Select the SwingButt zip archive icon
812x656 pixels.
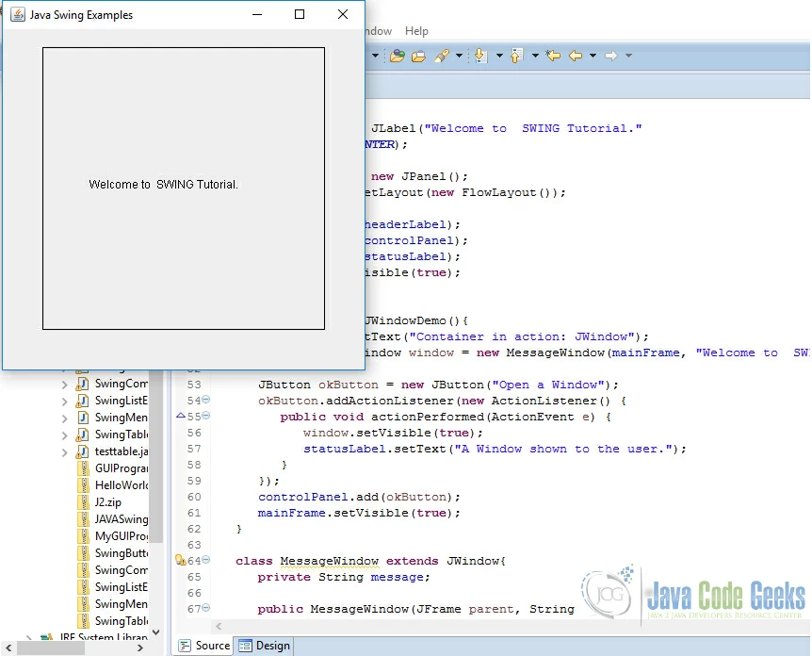(83, 553)
